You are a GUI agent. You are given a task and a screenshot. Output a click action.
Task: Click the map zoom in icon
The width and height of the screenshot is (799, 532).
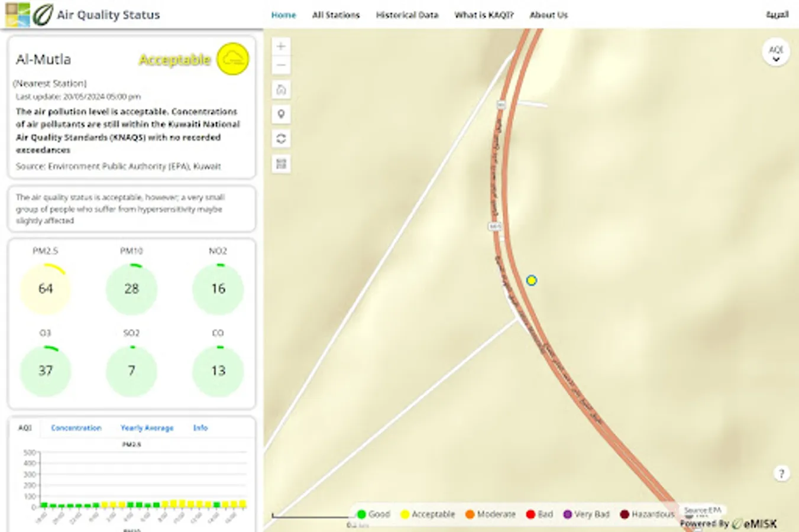281,46
